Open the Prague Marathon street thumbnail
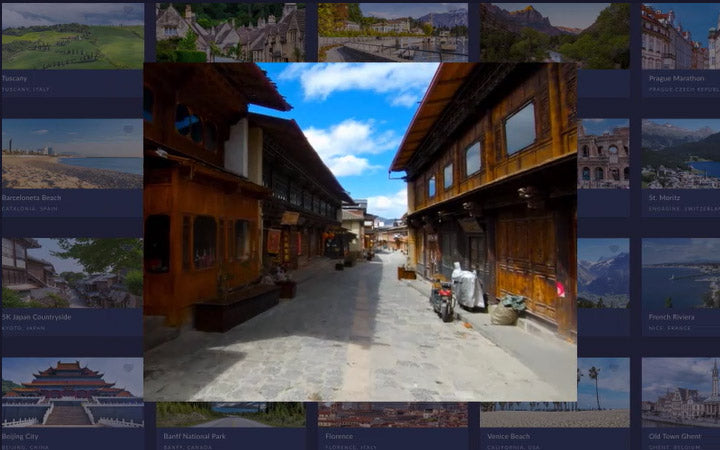This screenshot has width=720, height=450. (681, 36)
